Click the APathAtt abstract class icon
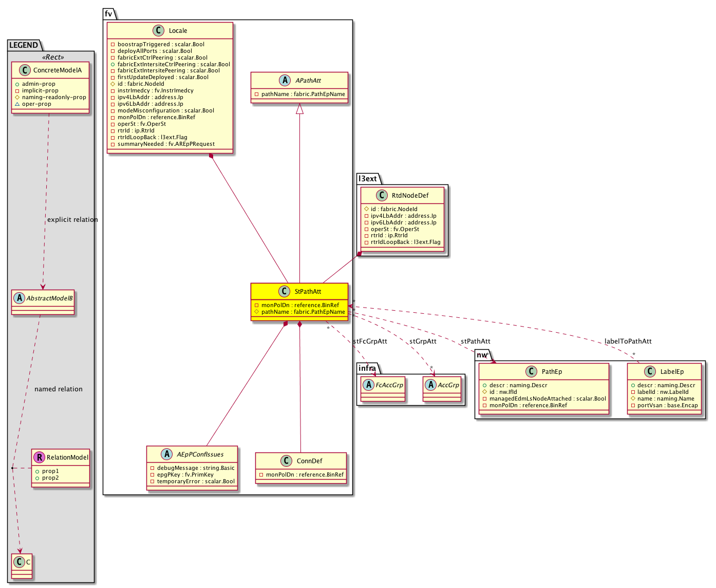This screenshot has width=716, height=588. pos(285,81)
